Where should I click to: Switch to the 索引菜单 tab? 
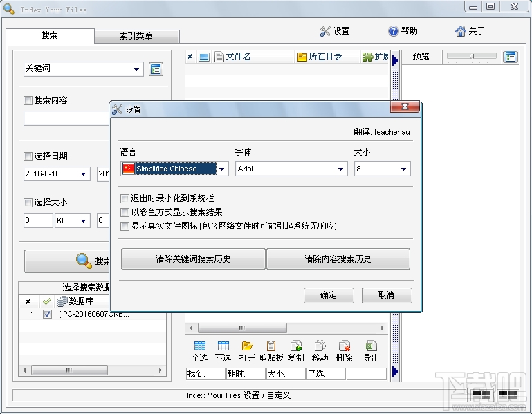tap(136, 36)
